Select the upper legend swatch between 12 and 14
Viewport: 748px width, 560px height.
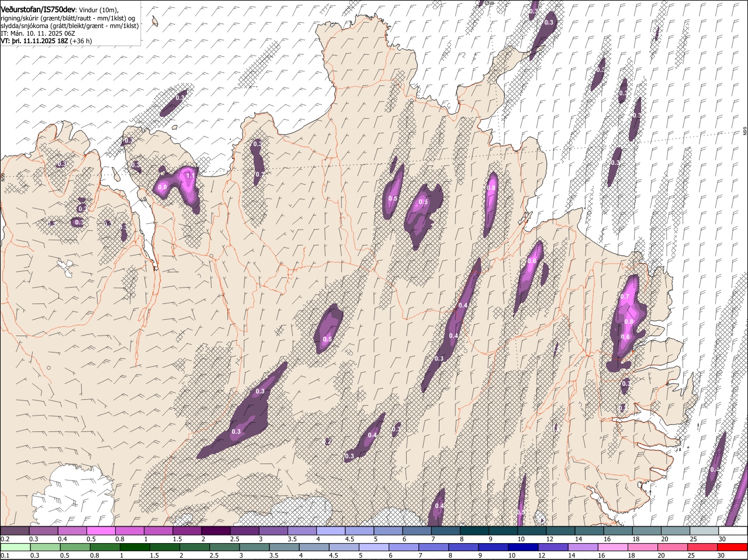pos(560,531)
